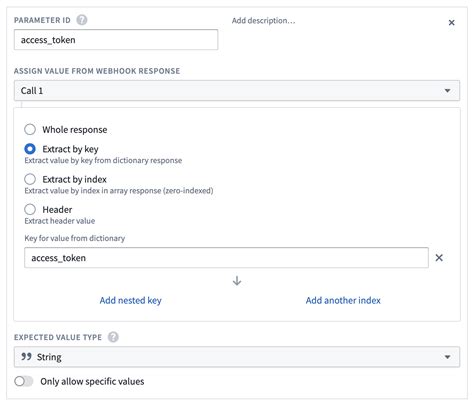The width and height of the screenshot is (474, 402).
Task: Select the Header radio option
Action: point(30,209)
